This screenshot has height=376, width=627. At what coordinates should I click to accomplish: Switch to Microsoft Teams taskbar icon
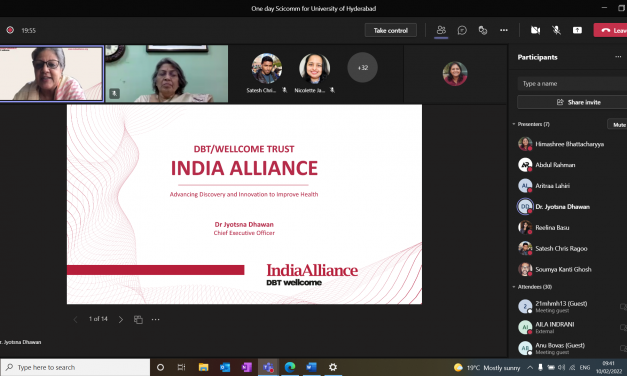(268, 367)
